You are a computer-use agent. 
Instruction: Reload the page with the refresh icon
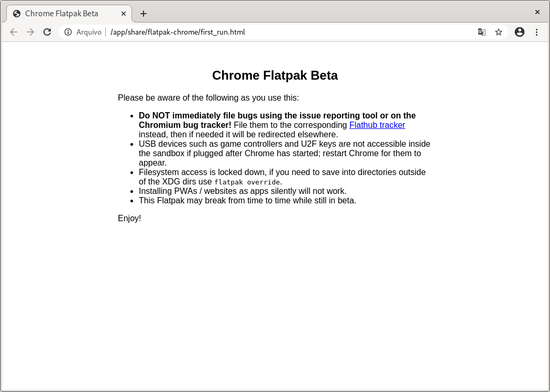[x=47, y=32]
